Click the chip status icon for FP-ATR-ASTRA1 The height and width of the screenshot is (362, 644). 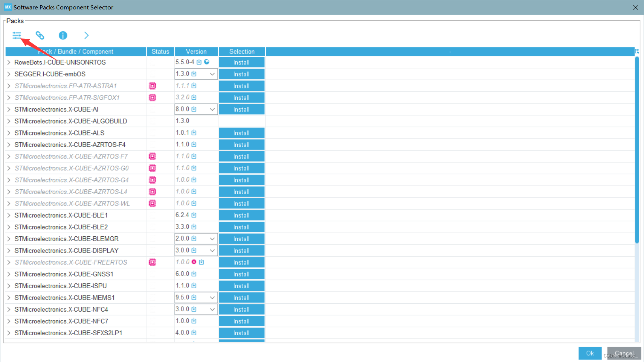(x=153, y=86)
